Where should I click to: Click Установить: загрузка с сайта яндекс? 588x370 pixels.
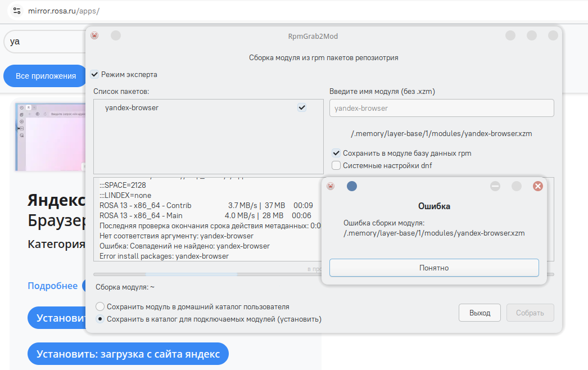click(128, 354)
